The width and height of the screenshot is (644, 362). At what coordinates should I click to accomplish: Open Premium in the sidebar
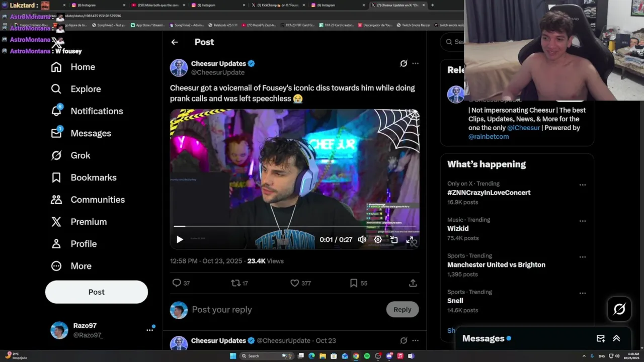point(78,222)
